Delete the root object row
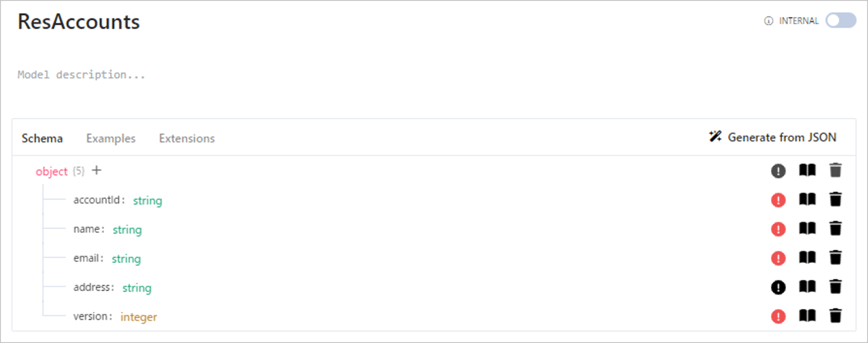 pos(835,171)
